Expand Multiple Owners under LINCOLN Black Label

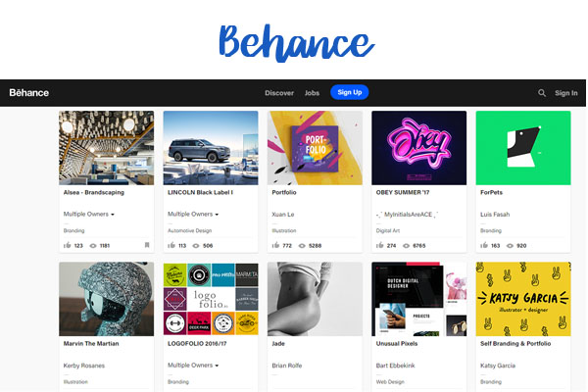click(x=193, y=215)
